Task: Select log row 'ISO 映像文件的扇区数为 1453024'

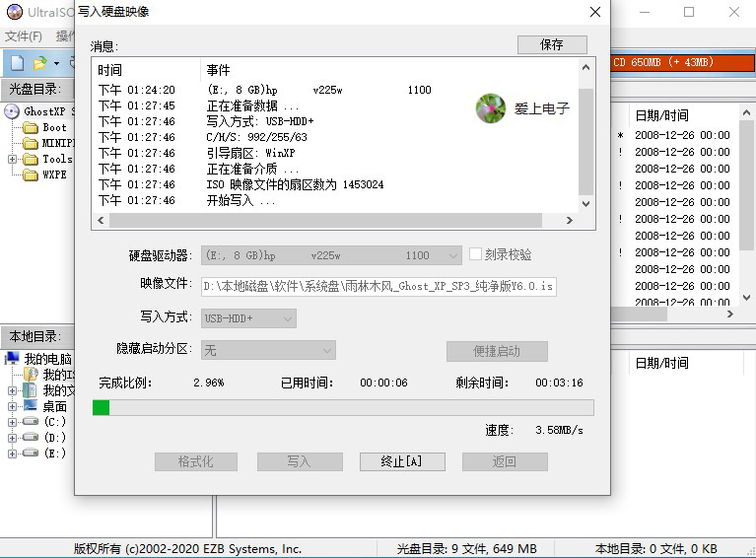Action: pyautogui.click(x=336, y=184)
